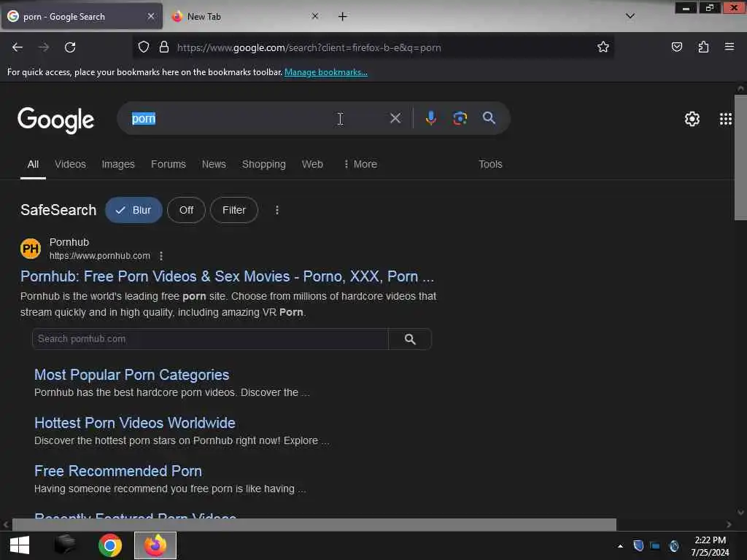Open the Hottest Porn Videos Worldwide sitelink
This screenshot has width=747, height=560.
pos(135,423)
